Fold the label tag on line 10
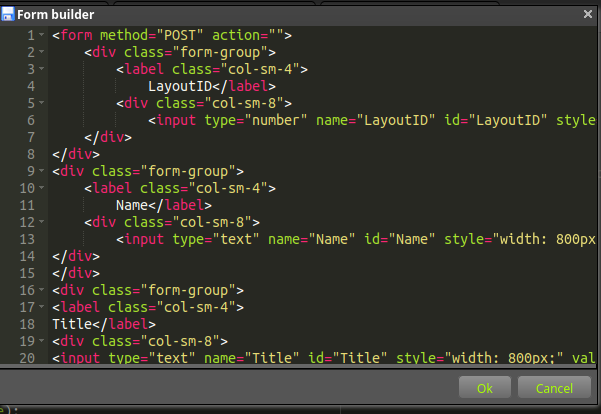Viewport: 601px width, 414px height. point(41,188)
